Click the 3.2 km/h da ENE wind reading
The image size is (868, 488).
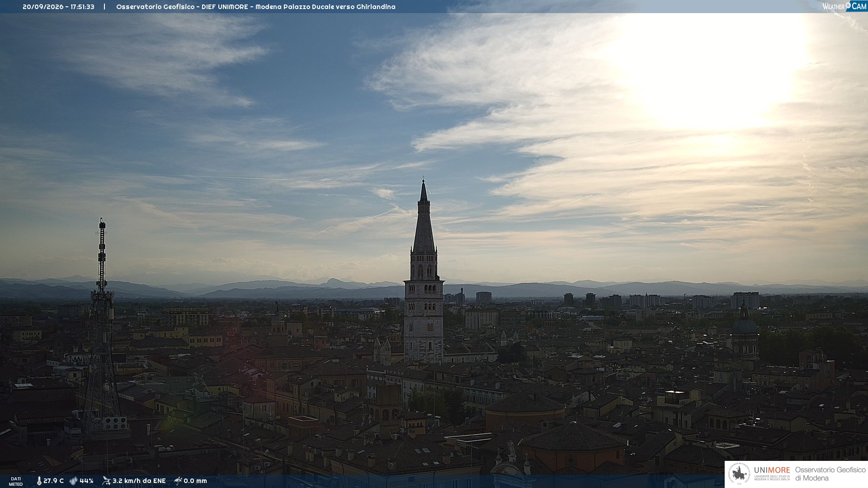point(139,481)
